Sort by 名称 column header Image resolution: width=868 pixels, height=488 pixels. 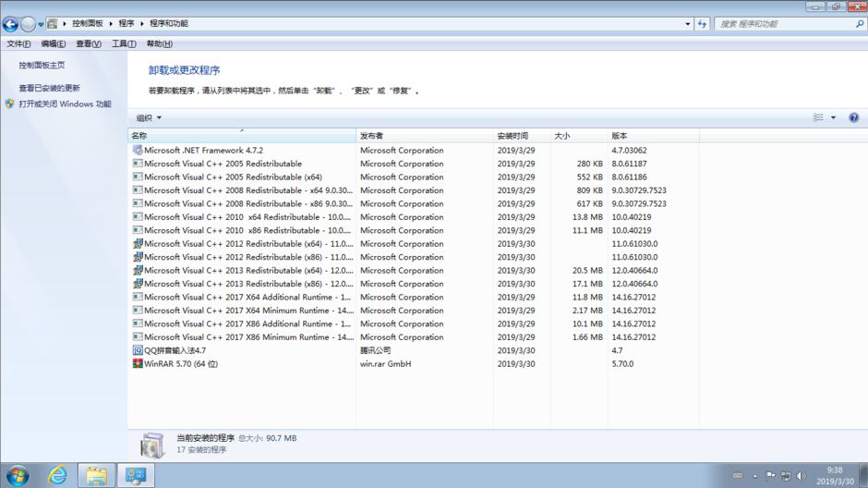tap(241, 136)
